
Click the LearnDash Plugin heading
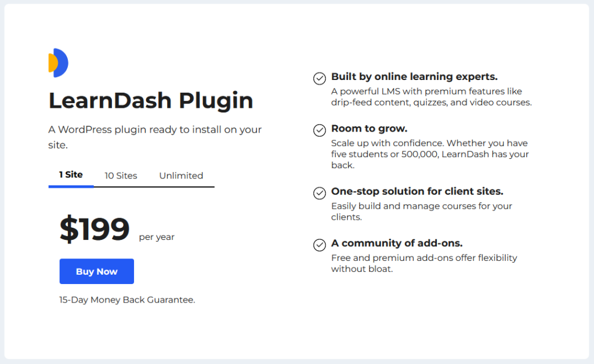[151, 100]
